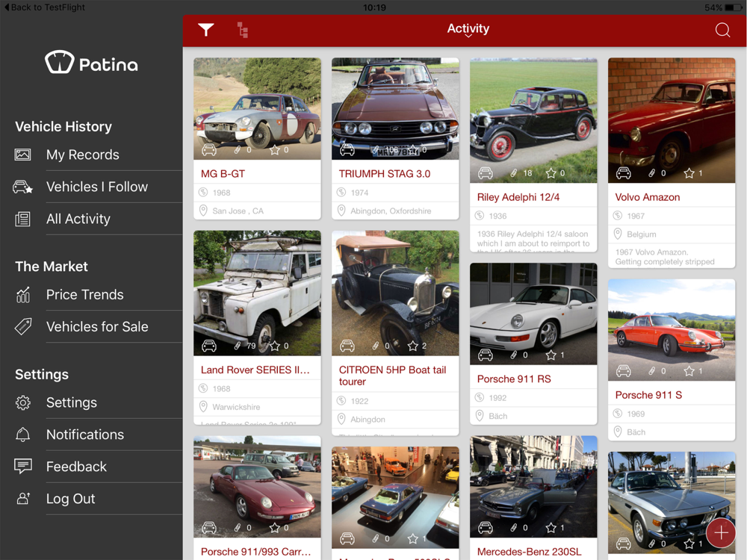Click attachment clip on Land Rover photo

(x=238, y=346)
